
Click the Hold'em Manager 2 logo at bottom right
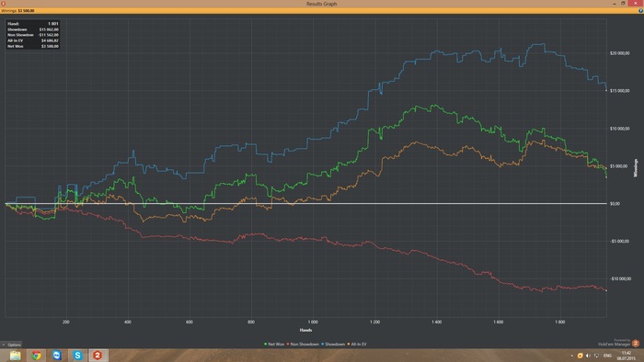(636, 343)
